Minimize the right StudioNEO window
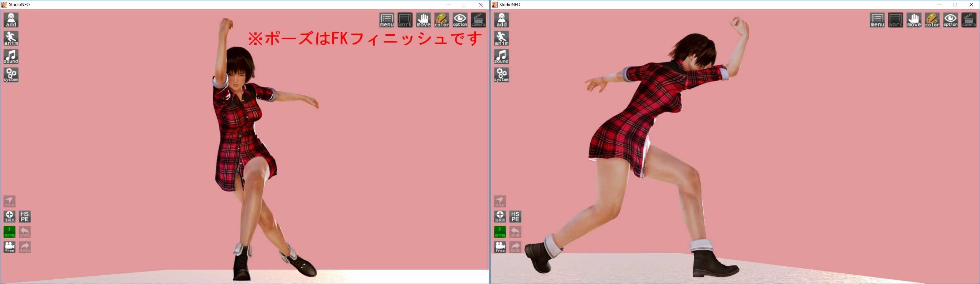This screenshot has height=284, width=980. [x=938, y=5]
